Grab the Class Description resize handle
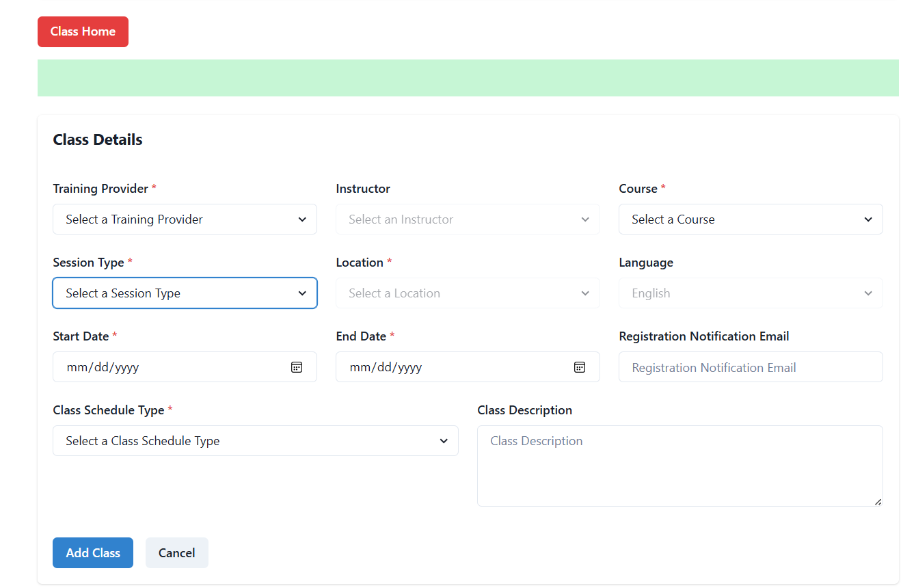916x588 pixels. pos(878,502)
